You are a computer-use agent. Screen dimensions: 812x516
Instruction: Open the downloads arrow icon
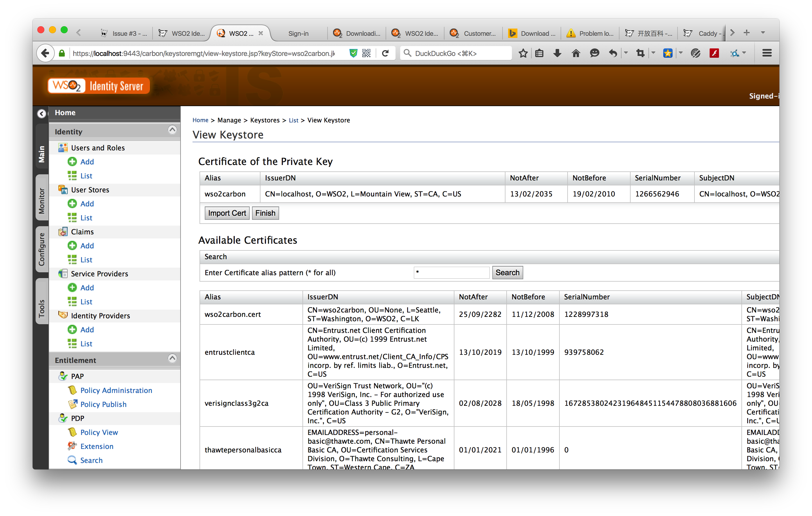tap(557, 53)
